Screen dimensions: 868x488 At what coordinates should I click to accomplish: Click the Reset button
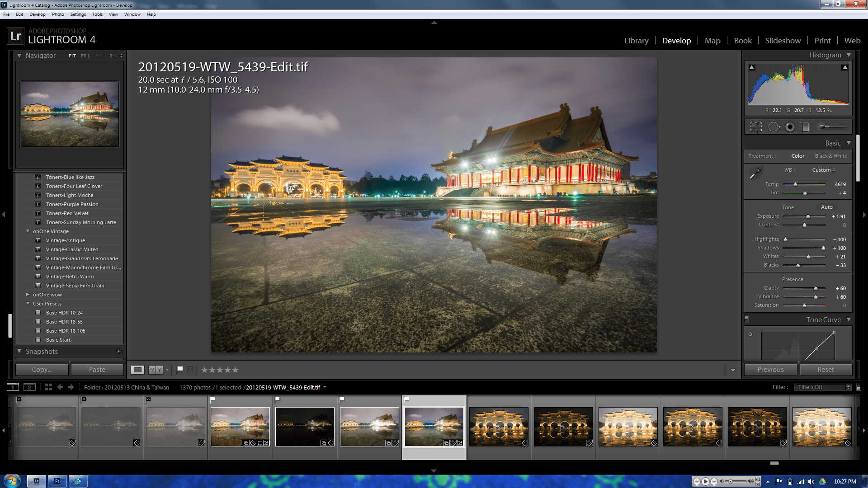(826, 370)
